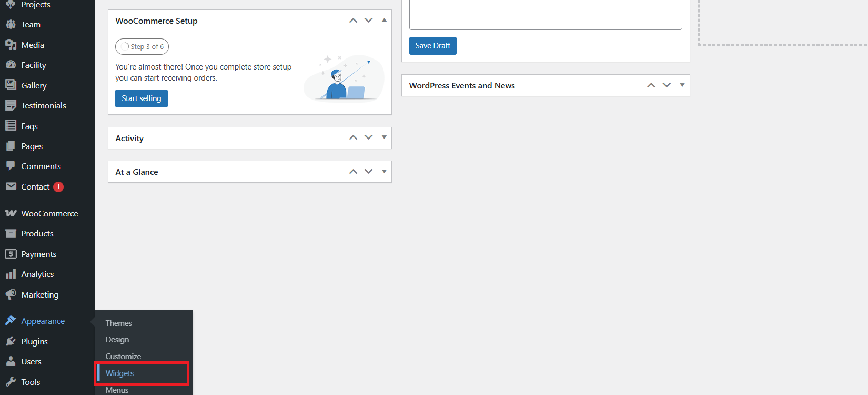868x395 pixels.
Task: Click the Team group icon
Action: [x=11, y=24]
